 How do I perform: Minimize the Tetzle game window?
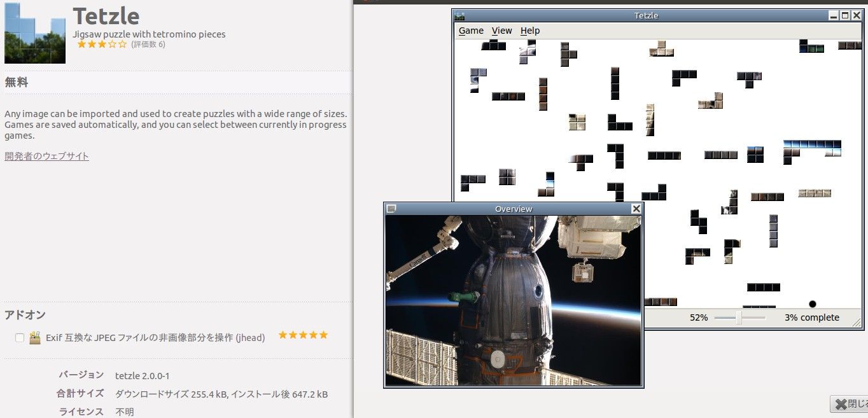pyautogui.click(x=834, y=15)
